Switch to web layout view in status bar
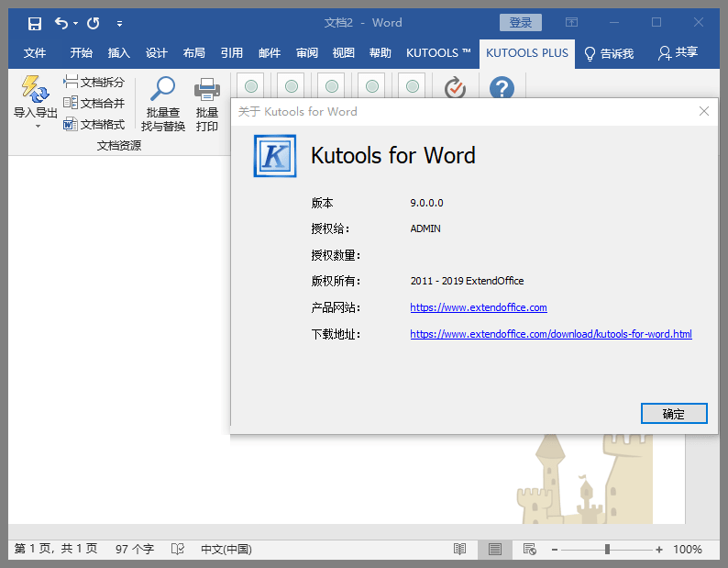This screenshot has height=568, width=728. pyautogui.click(x=529, y=549)
